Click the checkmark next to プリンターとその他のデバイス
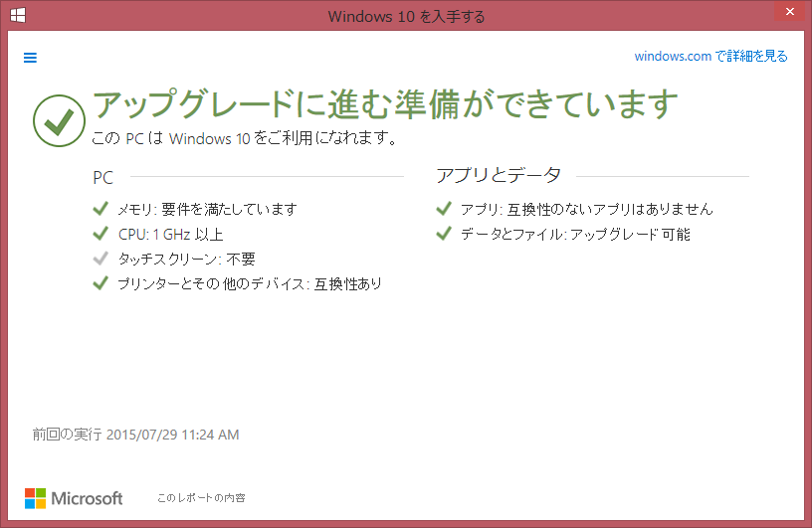This screenshot has height=528, width=812. pyautogui.click(x=101, y=283)
